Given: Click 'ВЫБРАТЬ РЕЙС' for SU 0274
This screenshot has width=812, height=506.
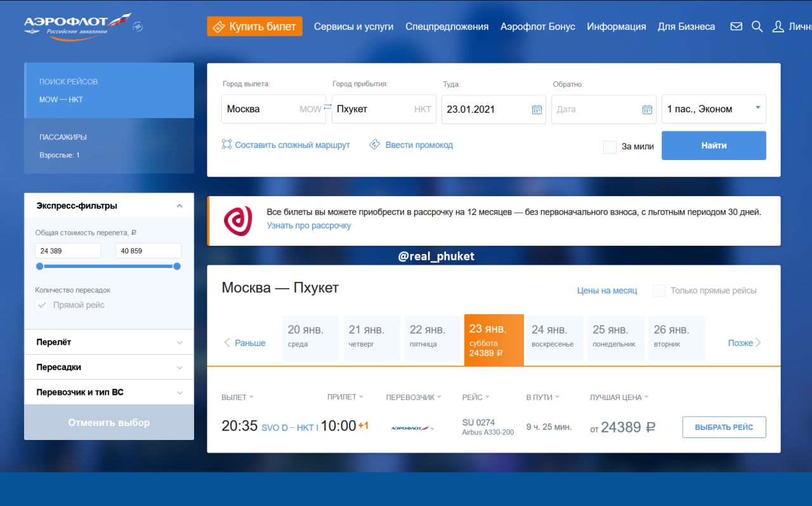Looking at the screenshot, I should 724,427.
